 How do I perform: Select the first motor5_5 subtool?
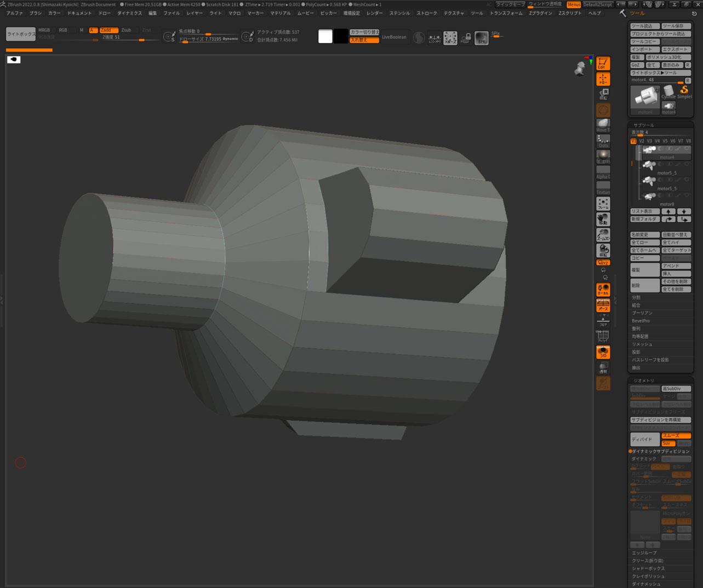coord(666,168)
